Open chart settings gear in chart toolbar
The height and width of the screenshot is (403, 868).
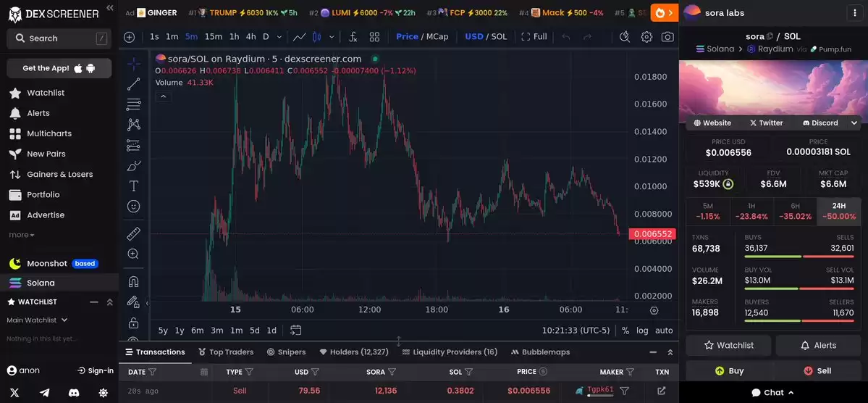pos(646,36)
